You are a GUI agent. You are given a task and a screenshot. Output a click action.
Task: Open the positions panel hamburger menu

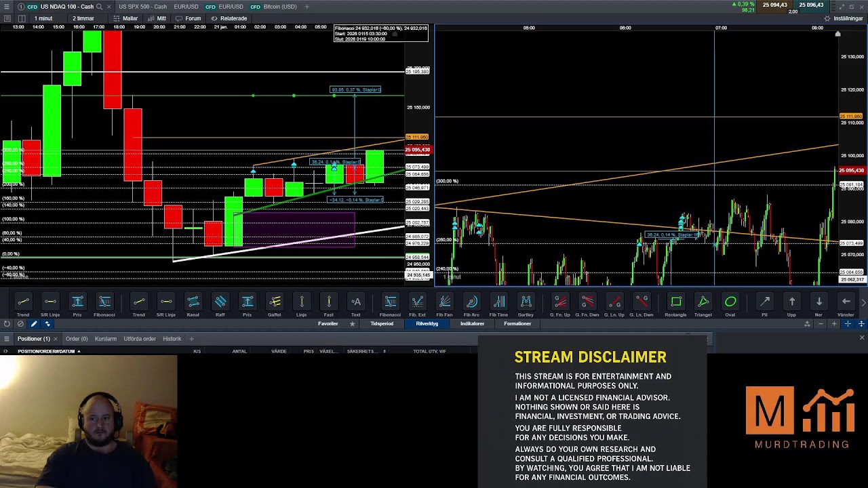pos(7,339)
